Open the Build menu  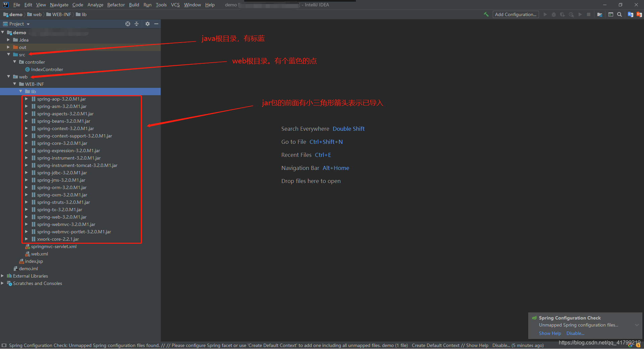(x=134, y=5)
